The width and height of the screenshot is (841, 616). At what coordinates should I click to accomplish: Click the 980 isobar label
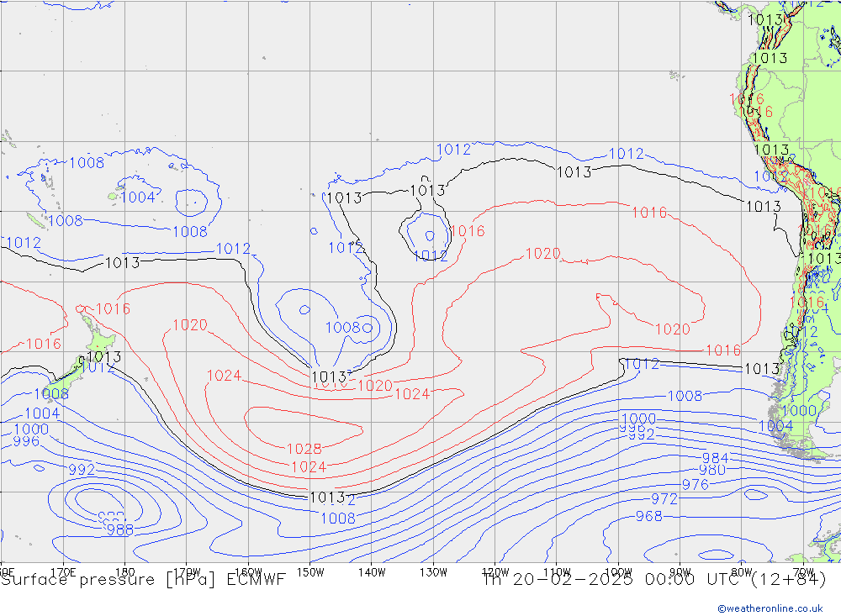point(712,470)
